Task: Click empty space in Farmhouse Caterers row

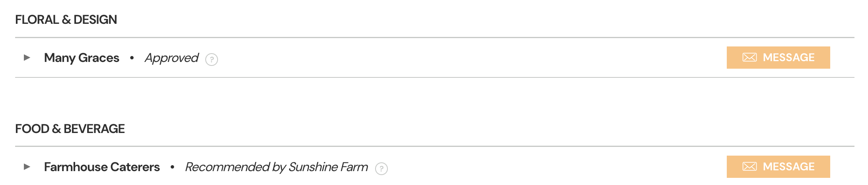Action: pos(557,167)
